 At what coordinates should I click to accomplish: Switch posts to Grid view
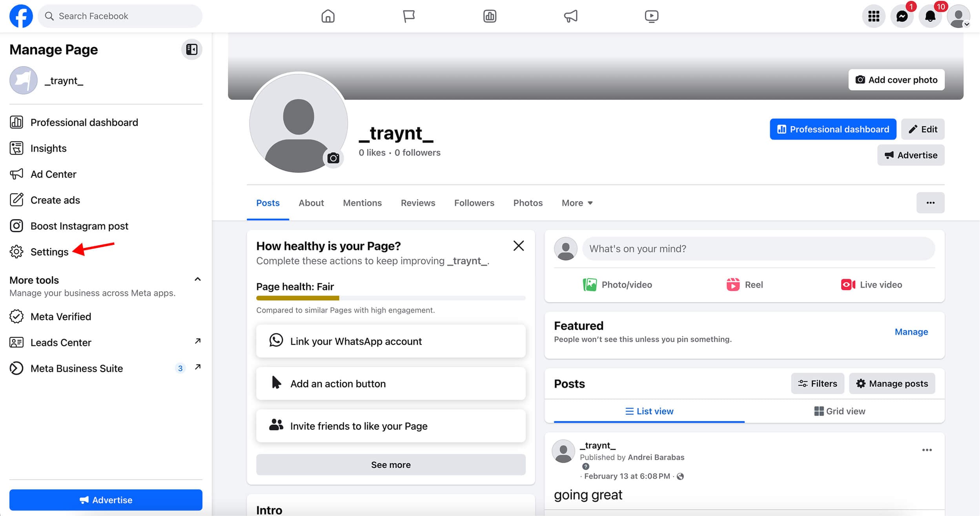click(x=840, y=411)
